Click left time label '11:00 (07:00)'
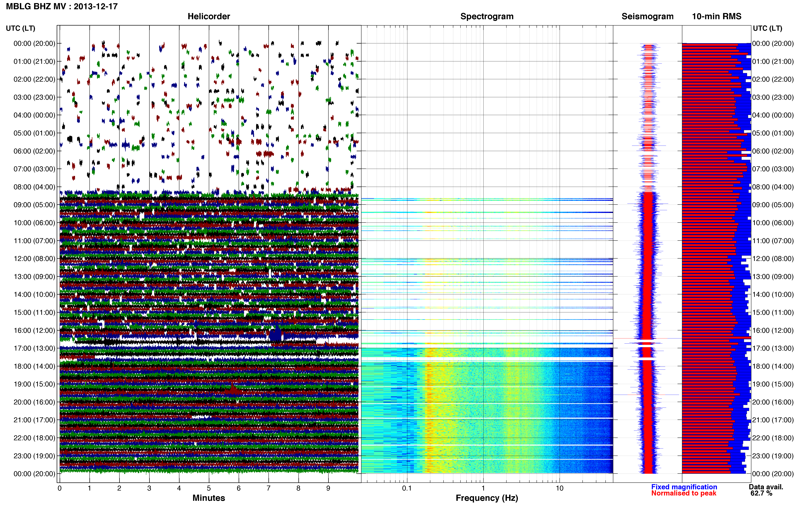812x508 pixels. [x=34, y=241]
